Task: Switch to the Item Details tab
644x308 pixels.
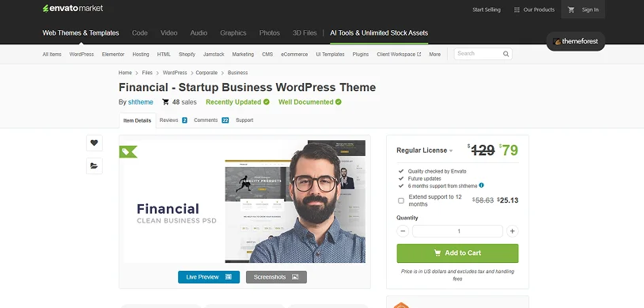Action: point(137,120)
